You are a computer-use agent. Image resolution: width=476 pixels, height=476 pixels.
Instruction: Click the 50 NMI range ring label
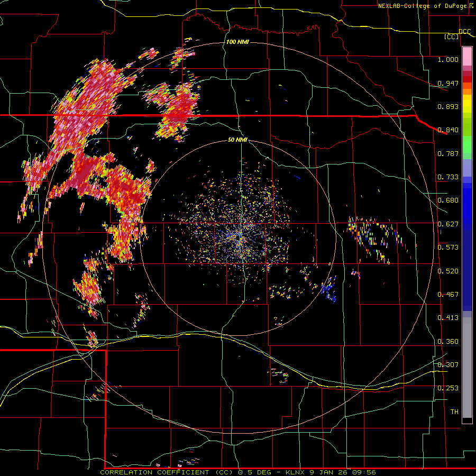click(x=237, y=140)
